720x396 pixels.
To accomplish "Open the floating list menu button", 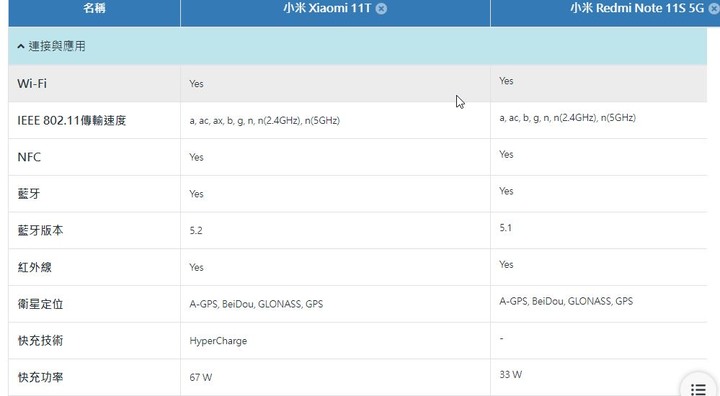I will (698, 390).
